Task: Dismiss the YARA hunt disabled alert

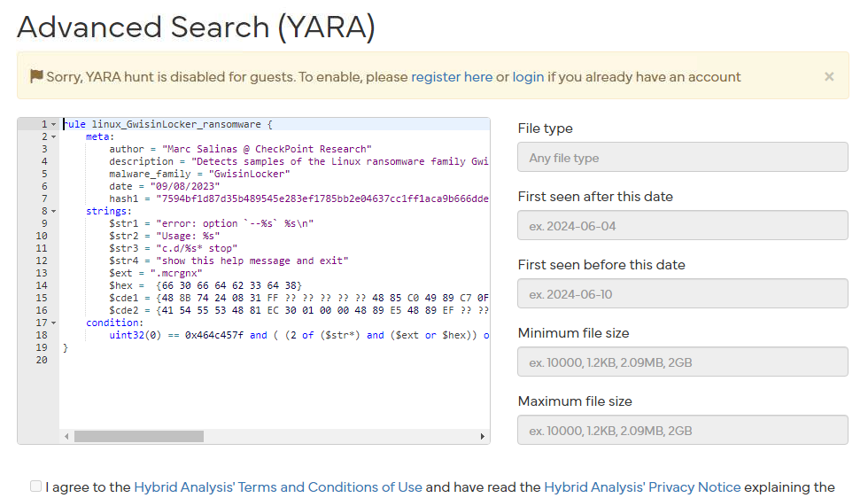Action: 829,77
